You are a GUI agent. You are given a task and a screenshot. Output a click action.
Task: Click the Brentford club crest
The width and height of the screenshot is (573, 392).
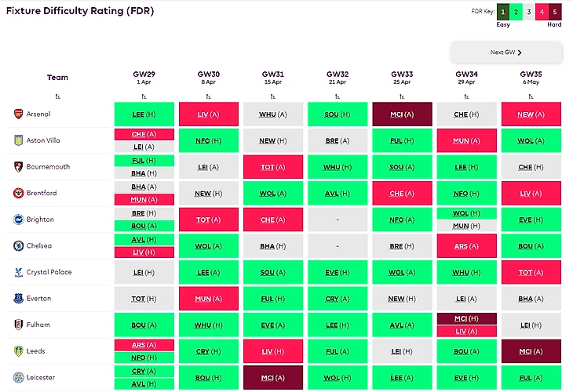pos(19,193)
